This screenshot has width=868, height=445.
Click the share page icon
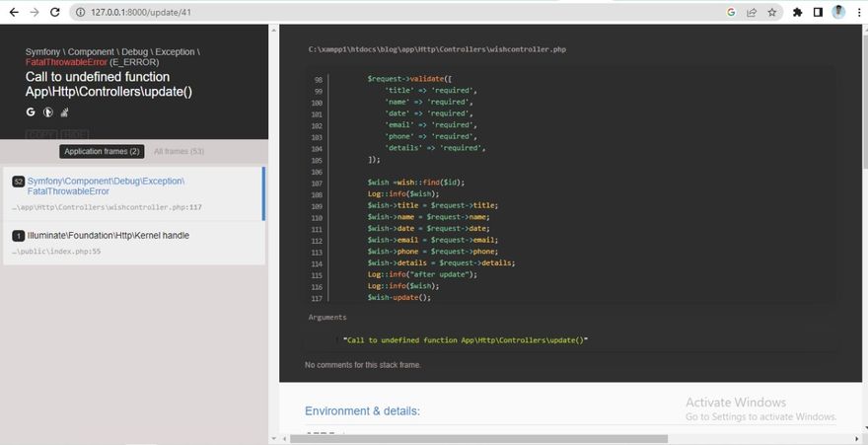coord(752,12)
